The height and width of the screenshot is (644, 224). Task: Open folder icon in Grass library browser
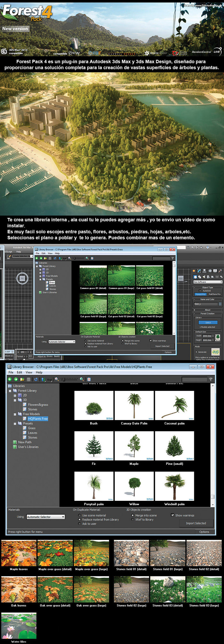(x=45, y=258)
